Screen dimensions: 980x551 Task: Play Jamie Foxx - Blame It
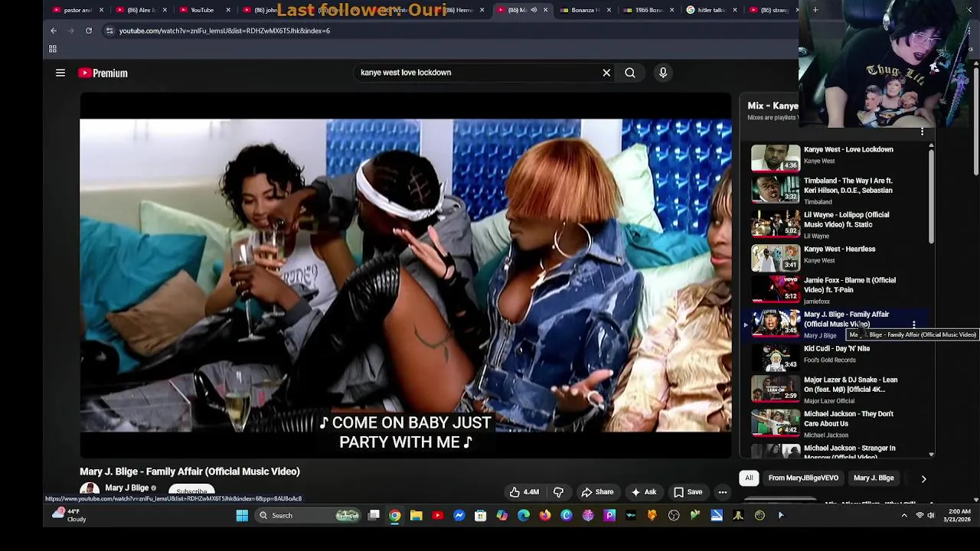[850, 285]
